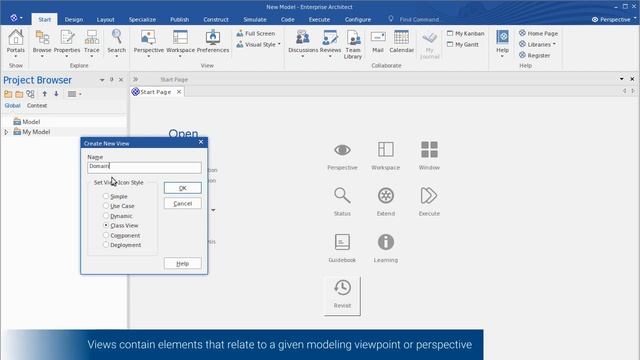Select the Component icon style radio
This screenshot has height=360, width=640.
click(x=106, y=236)
